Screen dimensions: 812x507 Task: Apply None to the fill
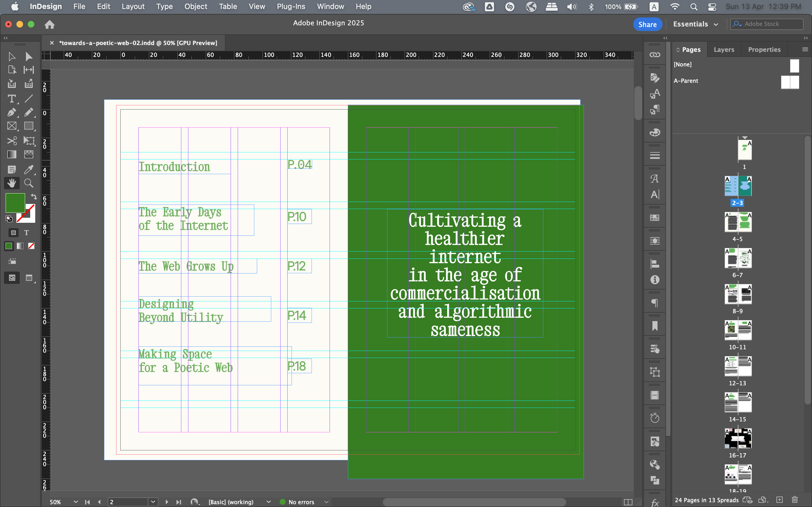coord(31,246)
